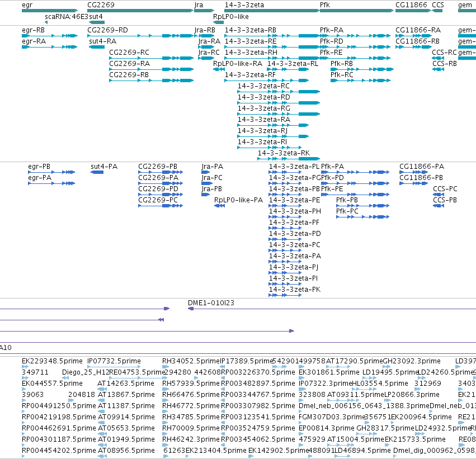Select the CCS-PC CDS label
The width and height of the screenshot is (476, 459).
point(445,189)
